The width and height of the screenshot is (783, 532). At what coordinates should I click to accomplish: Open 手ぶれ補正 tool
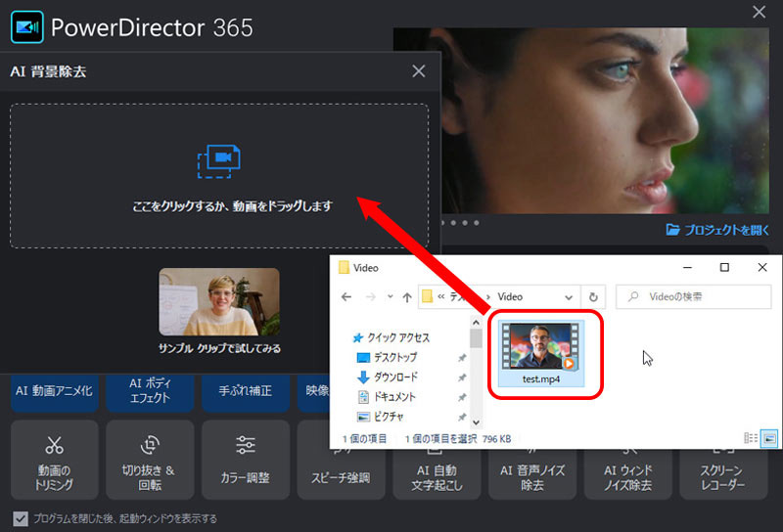pos(246,391)
